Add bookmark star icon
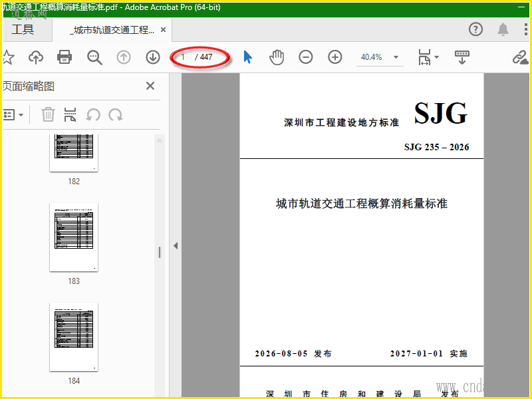The height and width of the screenshot is (399, 532). [8, 57]
